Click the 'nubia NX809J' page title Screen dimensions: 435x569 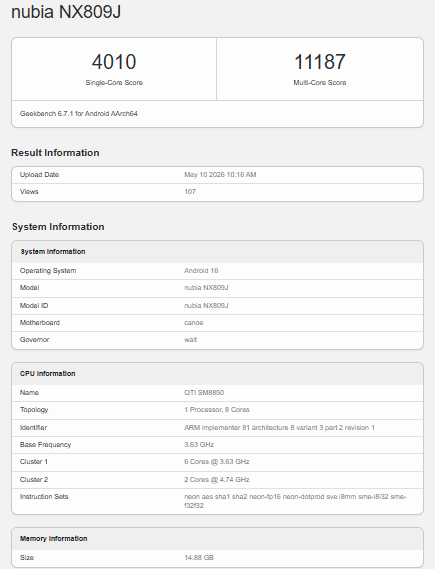tap(66, 12)
